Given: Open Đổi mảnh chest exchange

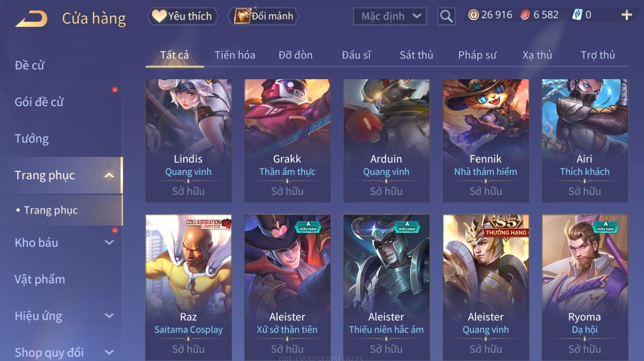Looking at the screenshot, I should (x=263, y=16).
